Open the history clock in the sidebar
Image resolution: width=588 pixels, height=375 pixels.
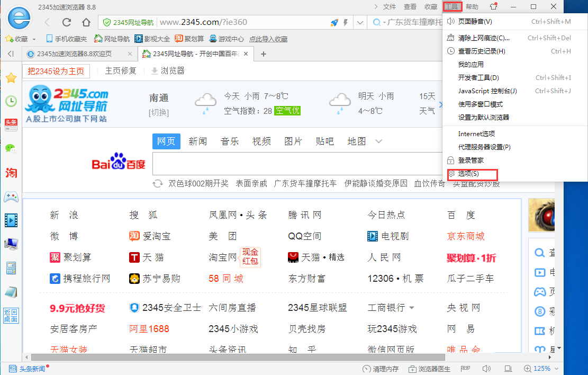(x=11, y=101)
